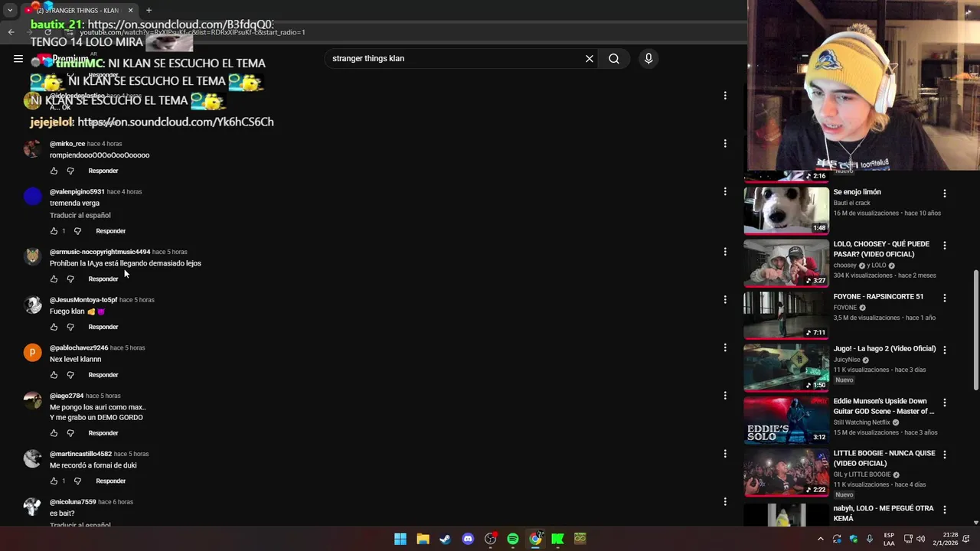Image resolution: width=980 pixels, height=551 pixels.
Task: Open more options for @mirko_rce comment
Action: click(725, 144)
